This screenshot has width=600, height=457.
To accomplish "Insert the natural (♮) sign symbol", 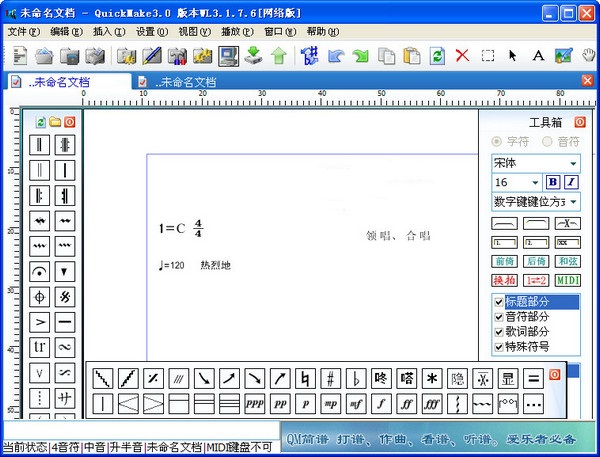I will pos(306,379).
